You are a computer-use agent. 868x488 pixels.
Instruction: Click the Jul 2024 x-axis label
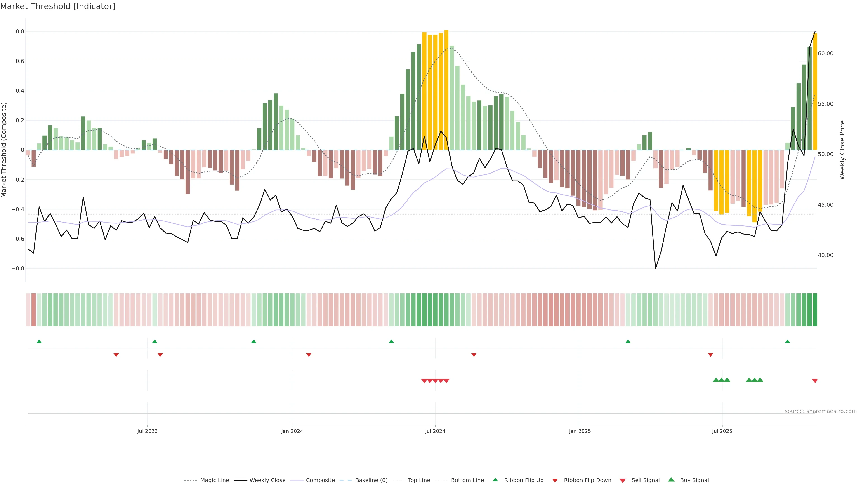(435, 431)
